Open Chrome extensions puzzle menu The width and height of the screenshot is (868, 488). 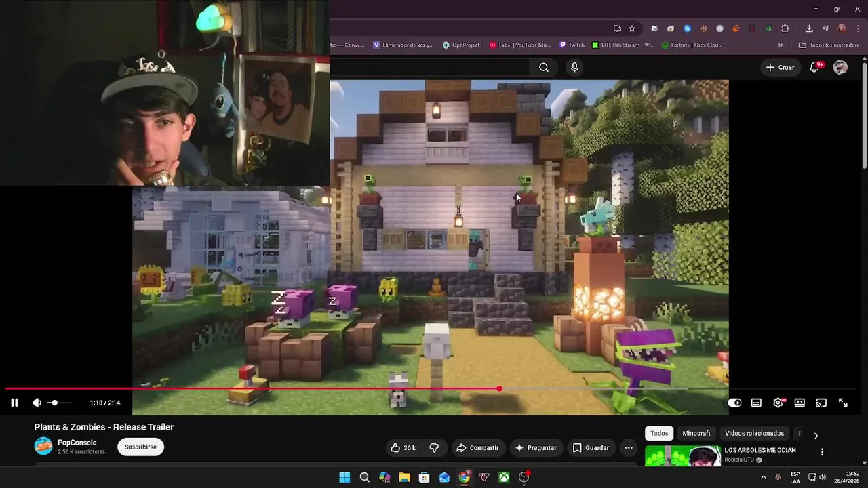coord(785,28)
